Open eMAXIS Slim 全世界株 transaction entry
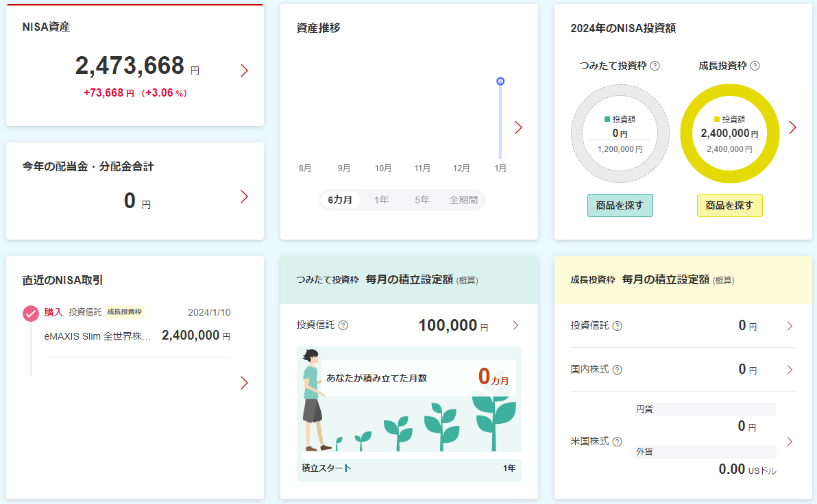This screenshot has width=817, height=504. pyautogui.click(x=138, y=336)
